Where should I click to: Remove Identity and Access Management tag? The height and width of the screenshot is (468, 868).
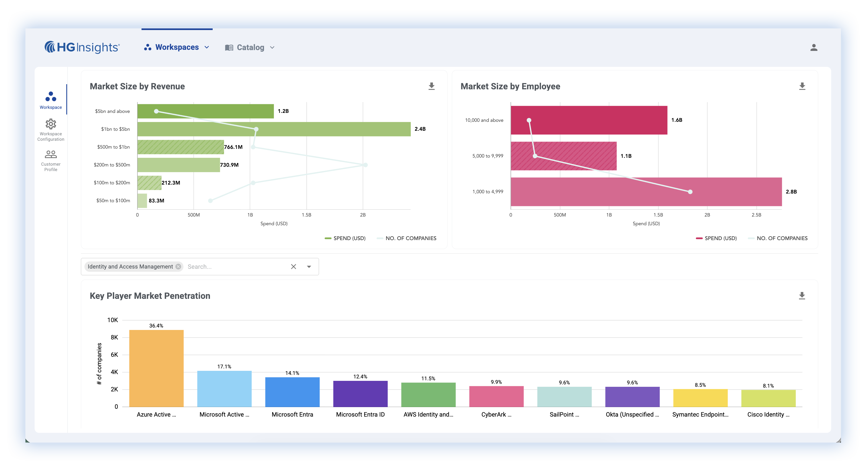(178, 266)
